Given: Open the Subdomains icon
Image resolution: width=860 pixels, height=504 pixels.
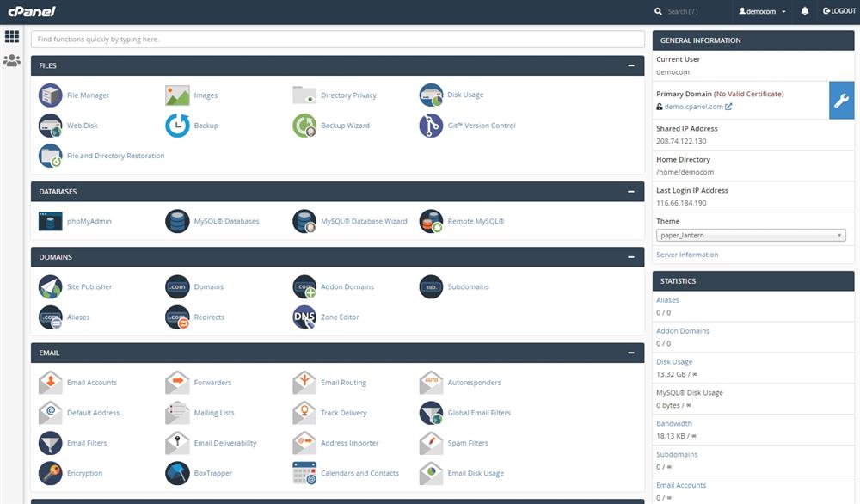Looking at the screenshot, I should [x=431, y=286].
